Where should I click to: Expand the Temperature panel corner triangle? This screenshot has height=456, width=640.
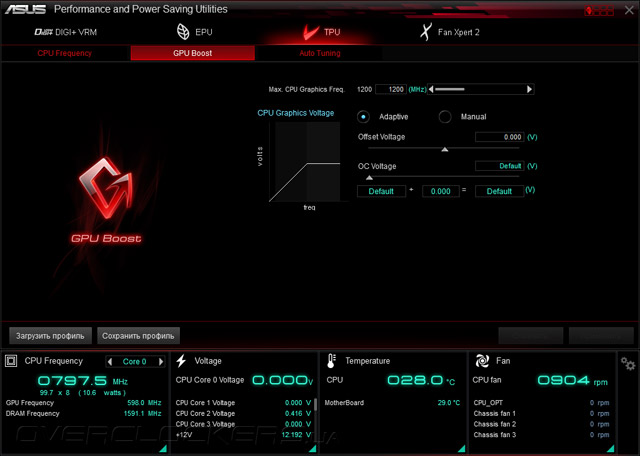[x=461, y=449]
